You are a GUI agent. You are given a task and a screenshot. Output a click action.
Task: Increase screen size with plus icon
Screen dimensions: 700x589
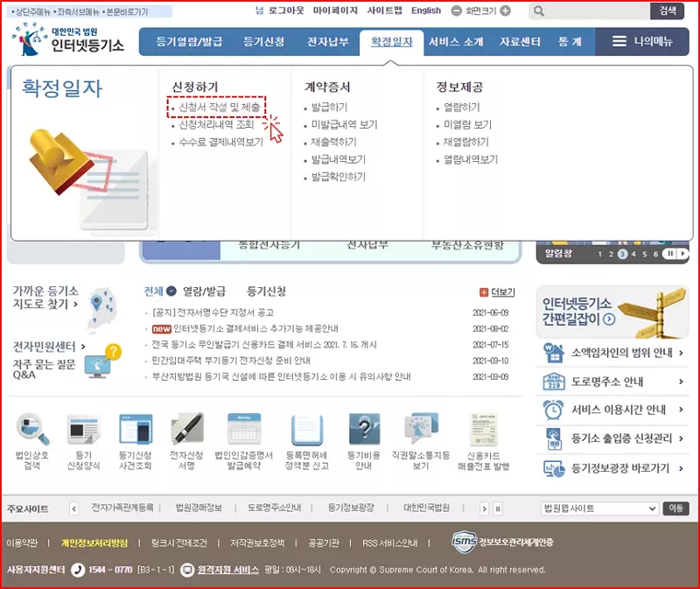click(x=506, y=11)
